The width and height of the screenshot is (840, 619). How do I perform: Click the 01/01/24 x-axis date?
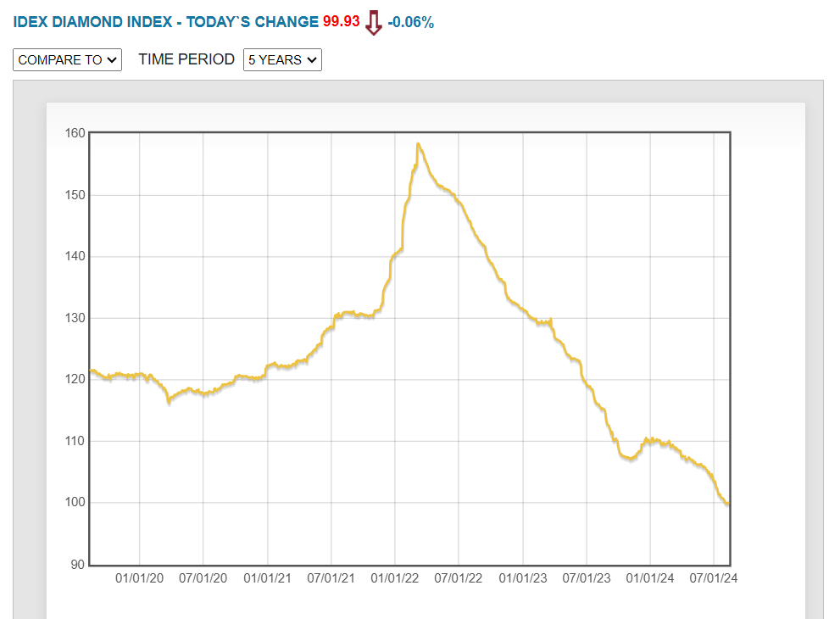[650, 578]
